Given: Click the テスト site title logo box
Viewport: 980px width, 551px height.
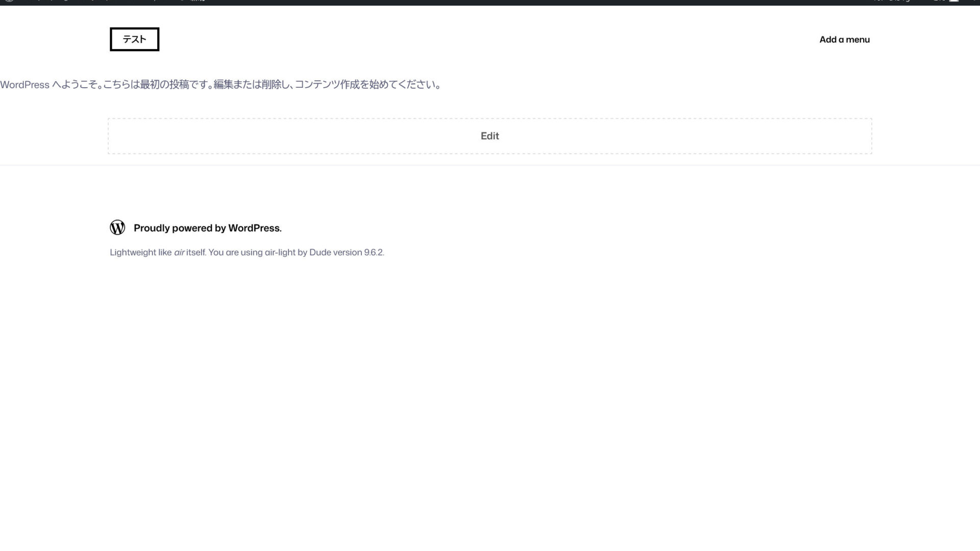Looking at the screenshot, I should tap(134, 39).
